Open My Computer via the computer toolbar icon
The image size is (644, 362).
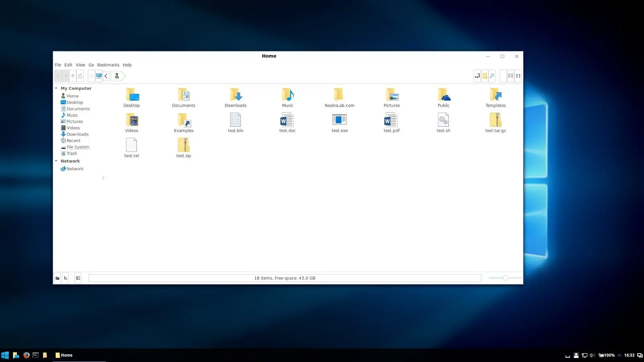pos(99,76)
